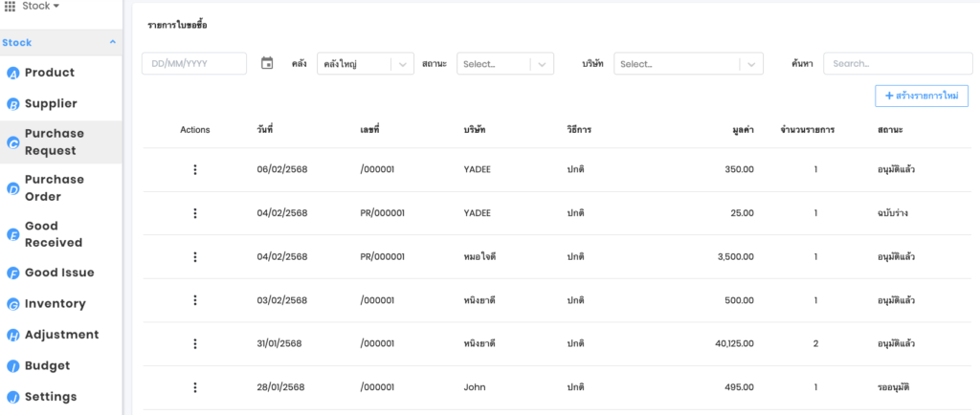Open actions menu for the 350.00 row

click(x=195, y=169)
